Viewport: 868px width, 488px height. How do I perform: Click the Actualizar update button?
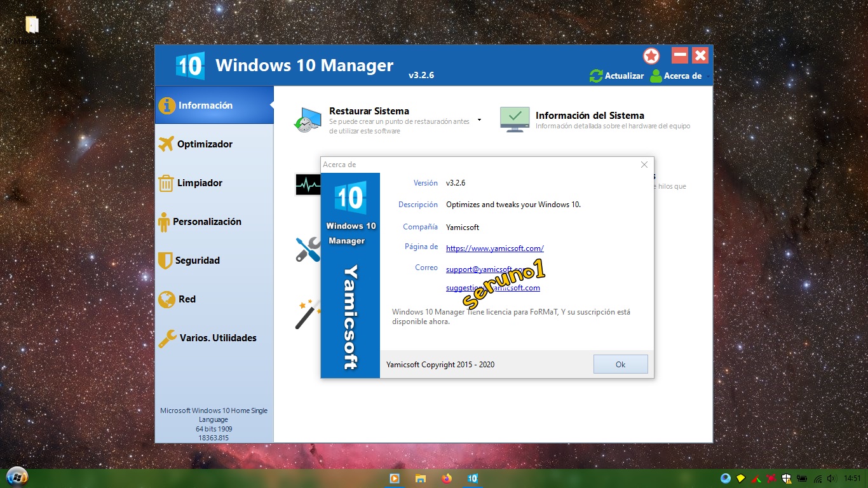tap(616, 76)
